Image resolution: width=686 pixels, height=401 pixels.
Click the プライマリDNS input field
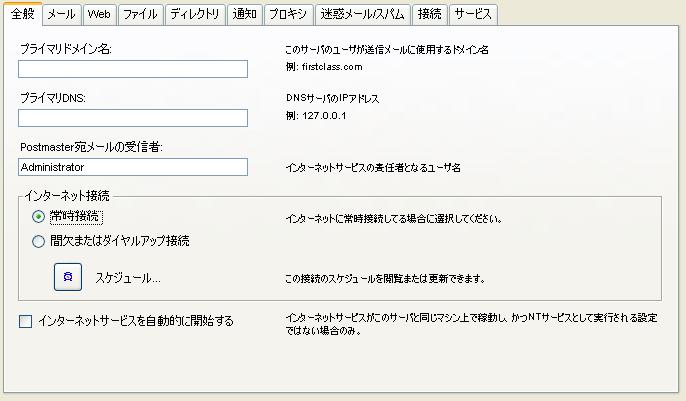pos(133,118)
